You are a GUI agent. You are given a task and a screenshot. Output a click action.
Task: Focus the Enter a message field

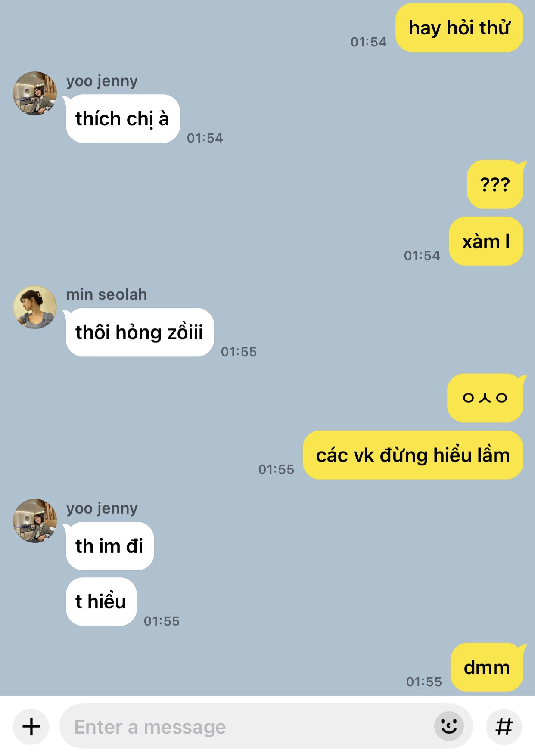pyautogui.click(x=266, y=726)
